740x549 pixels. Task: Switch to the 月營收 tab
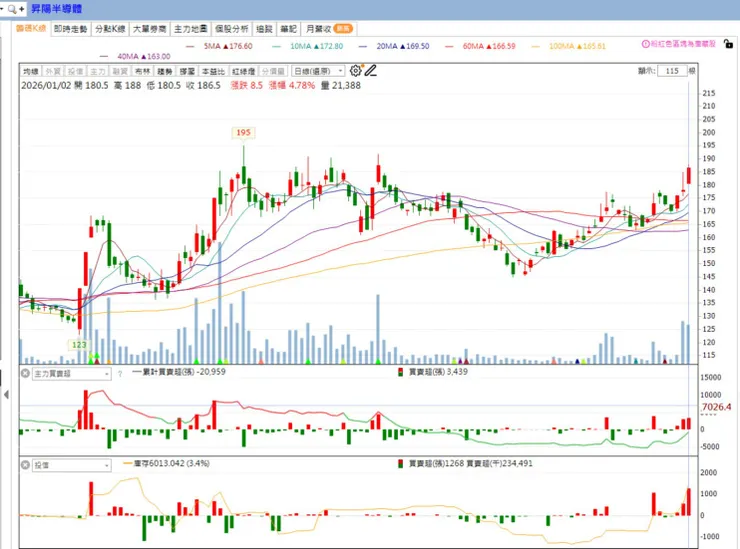329,29
